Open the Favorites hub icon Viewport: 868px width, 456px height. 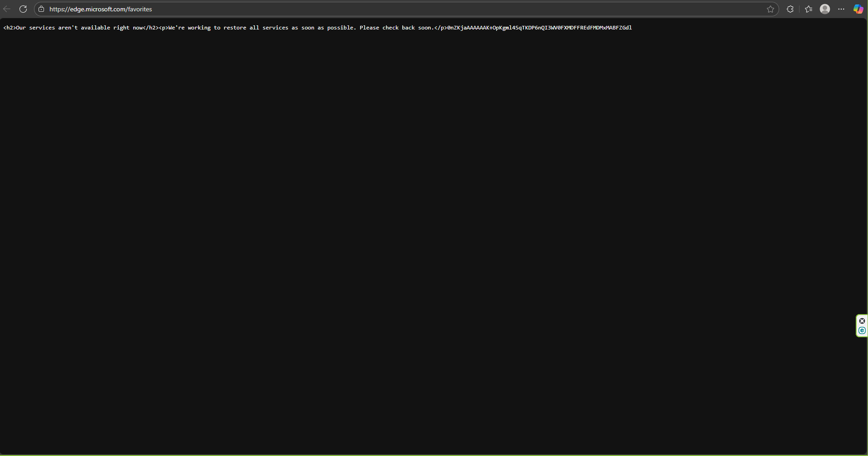tap(809, 9)
